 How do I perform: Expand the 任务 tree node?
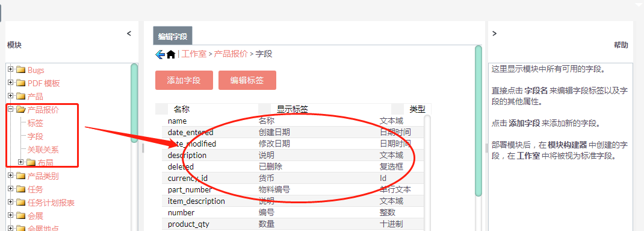[11, 189]
